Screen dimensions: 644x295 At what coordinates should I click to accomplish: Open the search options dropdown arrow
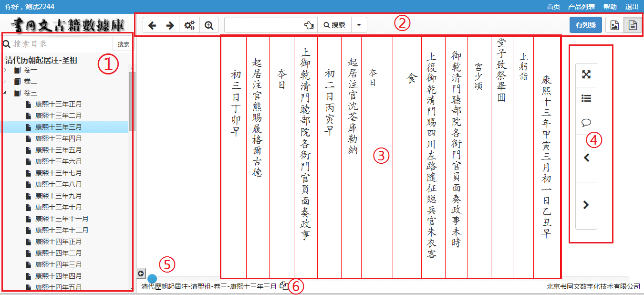tap(359, 25)
